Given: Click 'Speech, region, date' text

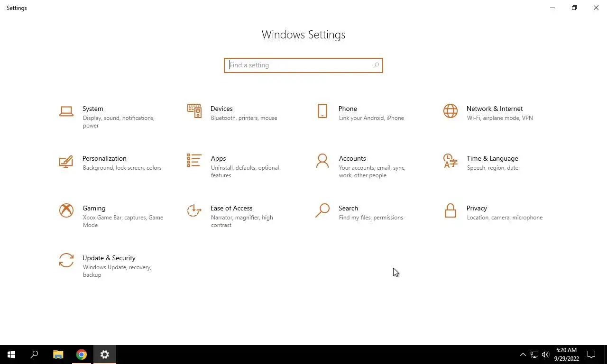Looking at the screenshot, I should tap(492, 168).
